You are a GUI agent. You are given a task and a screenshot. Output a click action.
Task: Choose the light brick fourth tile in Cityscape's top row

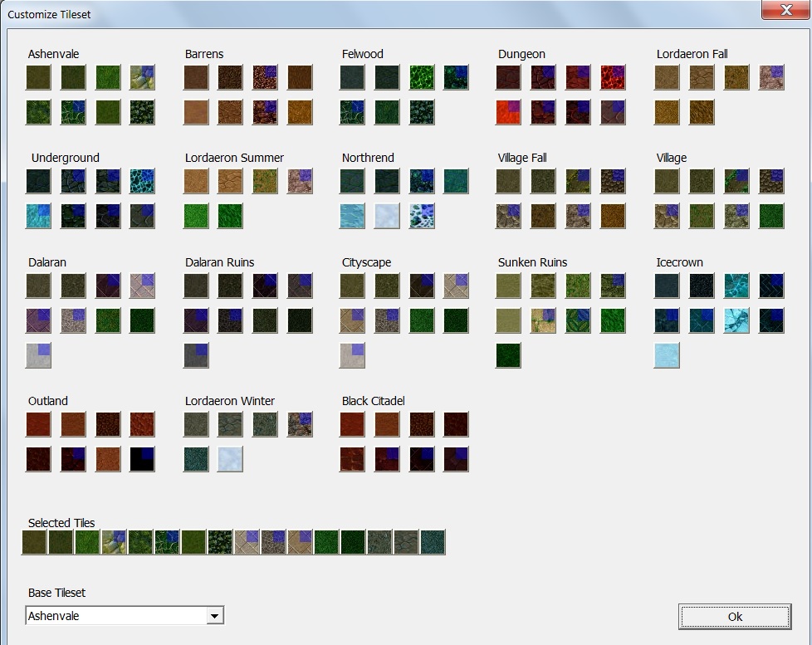(457, 286)
